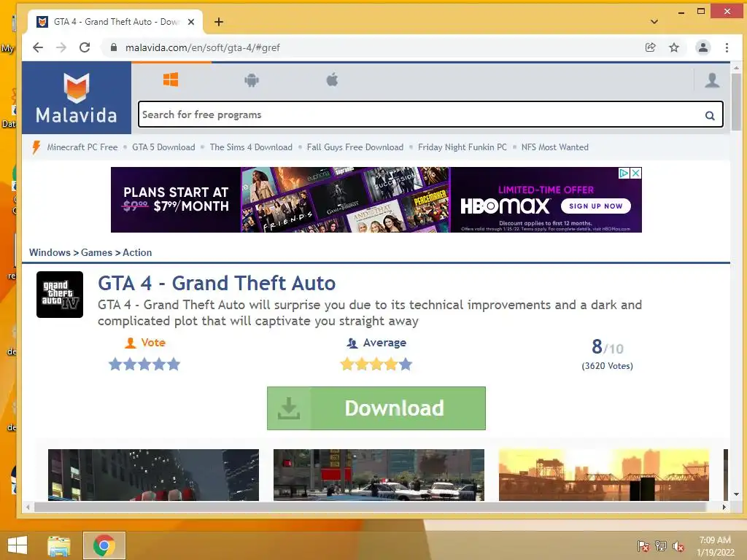Open the Friday Night Funkin PC link
The image size is (747, 560).
pos(462,147)
